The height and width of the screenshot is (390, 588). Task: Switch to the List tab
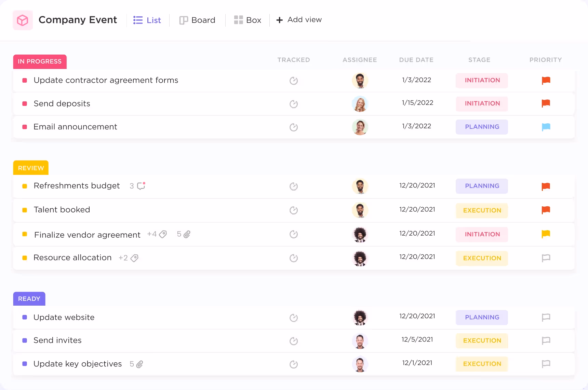147,20
